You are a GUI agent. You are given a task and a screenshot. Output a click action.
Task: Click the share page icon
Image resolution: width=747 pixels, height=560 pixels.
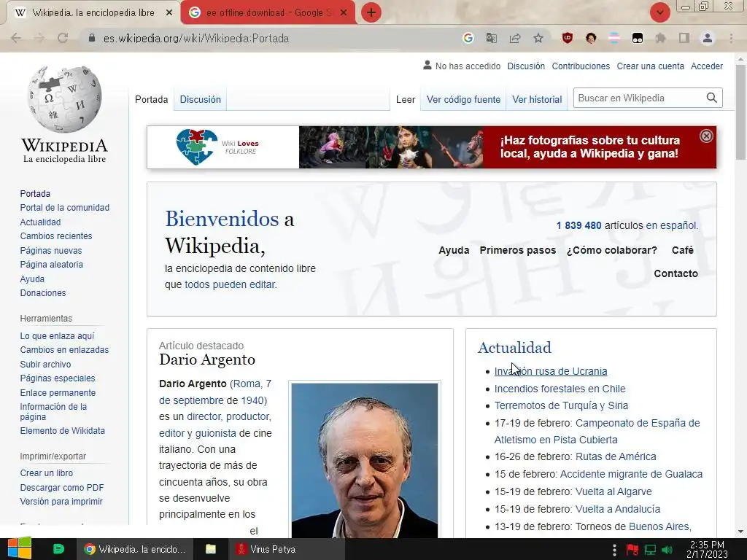coord(515,38)
